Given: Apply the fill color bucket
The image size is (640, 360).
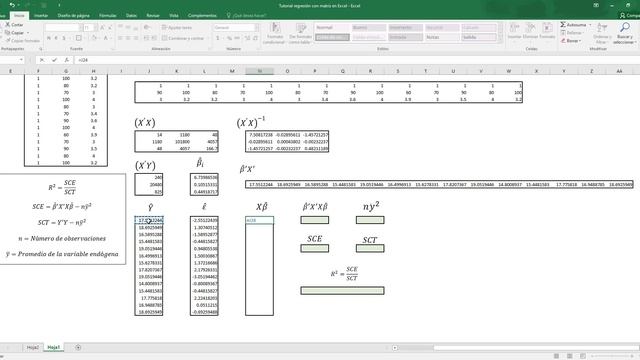Looking at the screenshot, I should pos(93,38).
